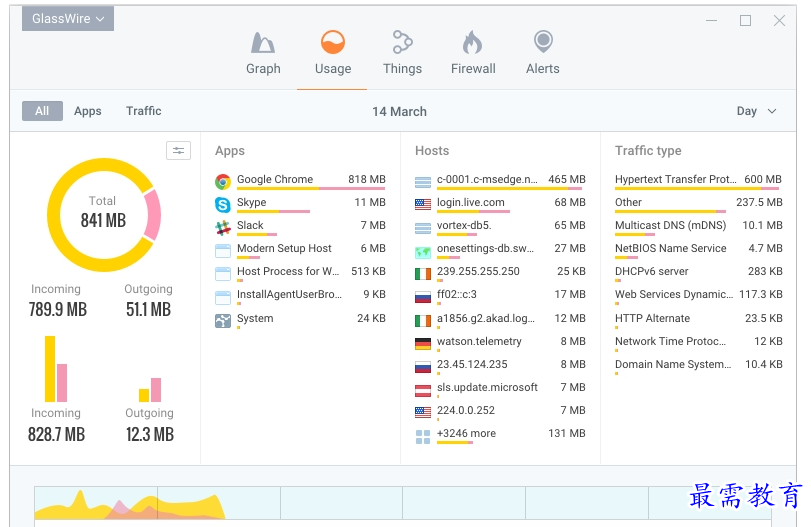Click the System app icon
This screenshot has width=811, height=527.
click(x=223, y=321)
